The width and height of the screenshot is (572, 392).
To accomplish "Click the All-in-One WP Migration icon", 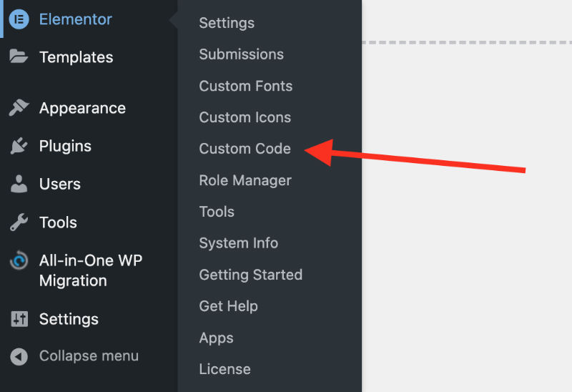I will tap(19, 260).
